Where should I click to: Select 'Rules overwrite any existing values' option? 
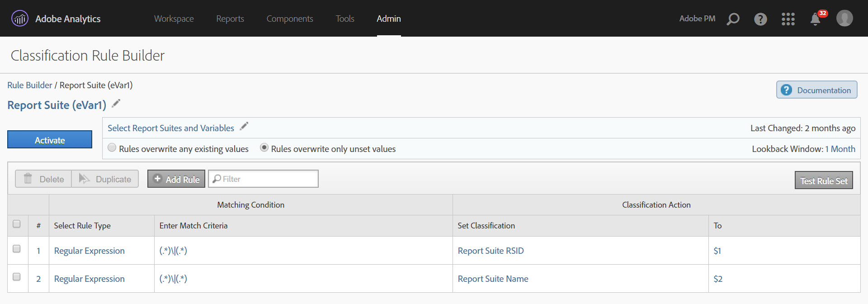pyautogui.click(x=112, y=148)
